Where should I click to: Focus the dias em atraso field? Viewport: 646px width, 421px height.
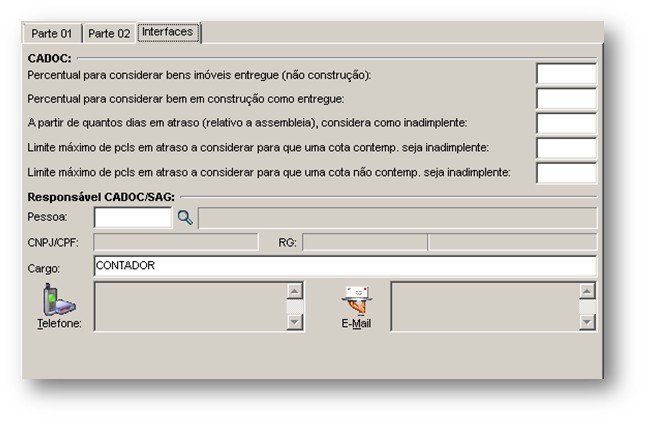[x=566, y=123]
